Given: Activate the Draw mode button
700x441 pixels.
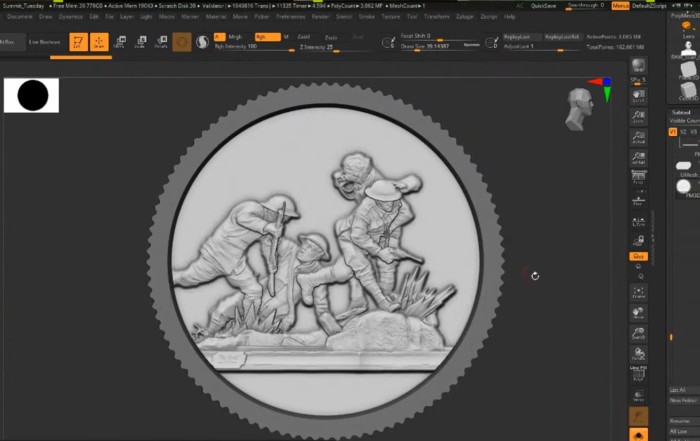Looking at the screenshot, I should [x=100, y=42].
